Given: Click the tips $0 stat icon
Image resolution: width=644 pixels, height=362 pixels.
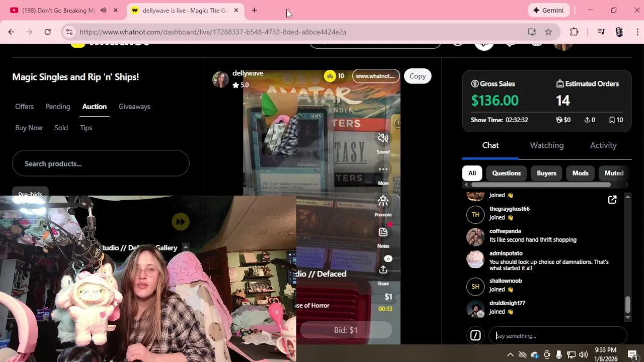Looking at the screenshot, I should pos(558,120).
